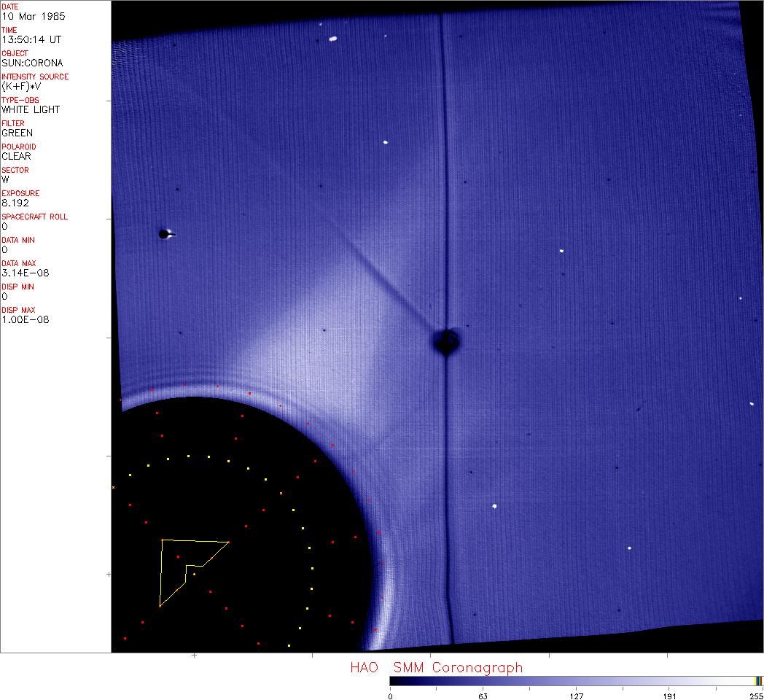Click the "SUN:CORONA" object value

(x=32, y=63)
